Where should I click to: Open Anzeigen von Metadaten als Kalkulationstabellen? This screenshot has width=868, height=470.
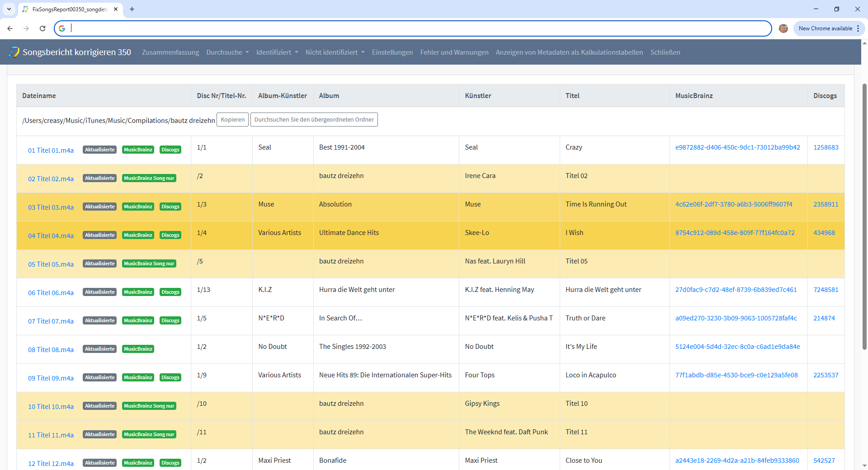[569, 52]
